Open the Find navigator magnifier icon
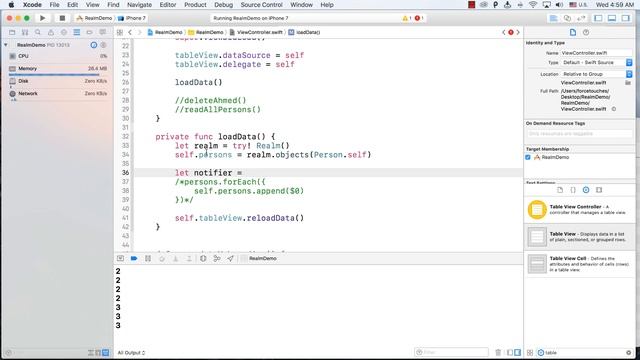This screenshot has width=640, height=360. point(38,32)
